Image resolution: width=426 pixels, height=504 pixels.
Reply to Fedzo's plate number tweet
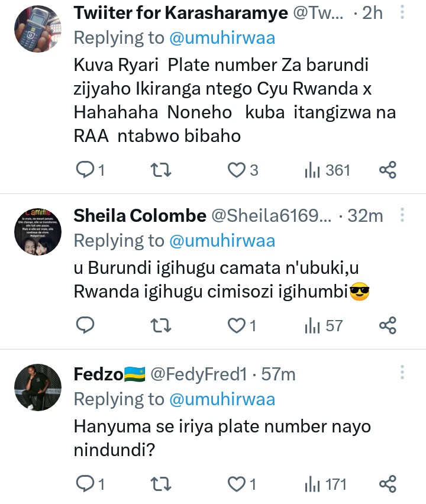[x=86, y=484]
